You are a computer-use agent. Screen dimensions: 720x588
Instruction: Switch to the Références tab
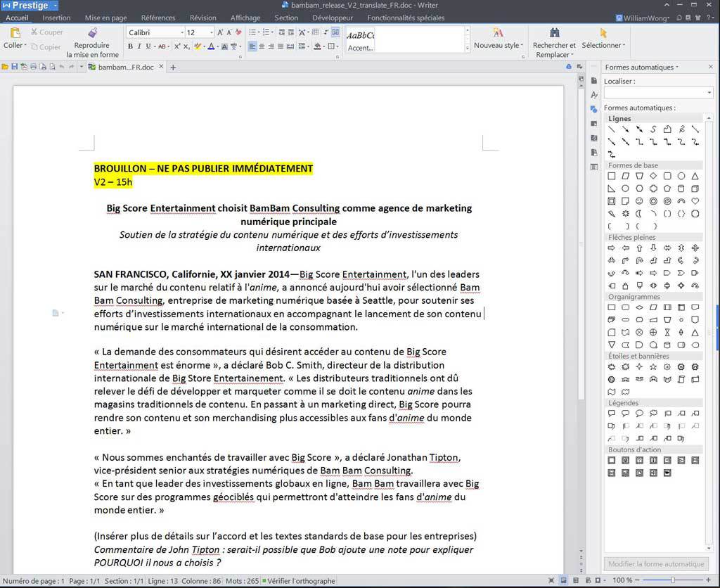[158, 18]
